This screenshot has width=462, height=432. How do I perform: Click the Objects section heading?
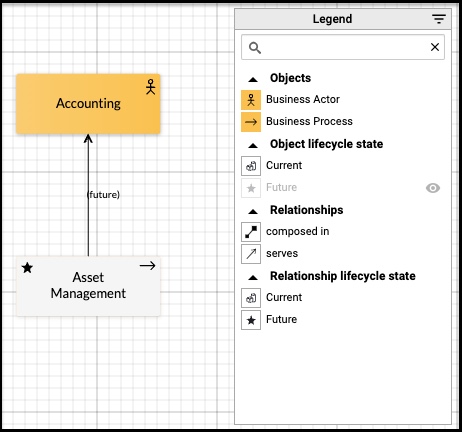[x=290, y=78]
